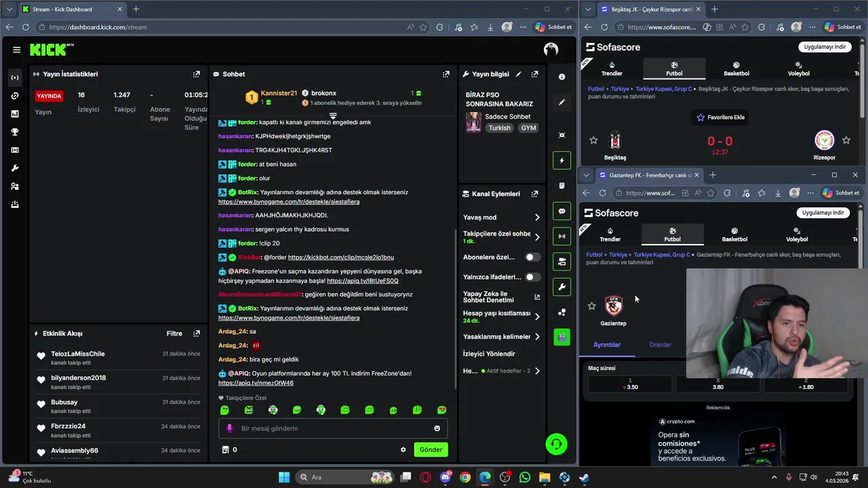Screen dimensions: 868x488
Task: Select Futbol tab in top Sofascore window
Action: pyautogui.click(x=674, y=69)
